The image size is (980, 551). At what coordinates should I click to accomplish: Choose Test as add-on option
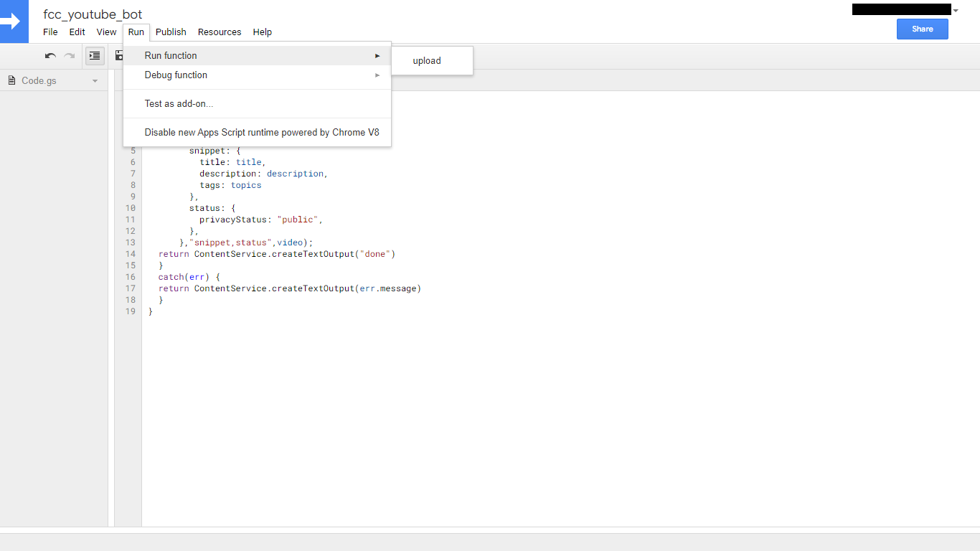click(257, 104)
